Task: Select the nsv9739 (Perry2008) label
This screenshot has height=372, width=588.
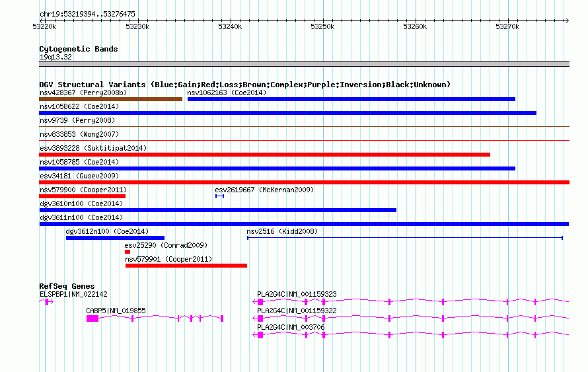Action: click(77, 120)
